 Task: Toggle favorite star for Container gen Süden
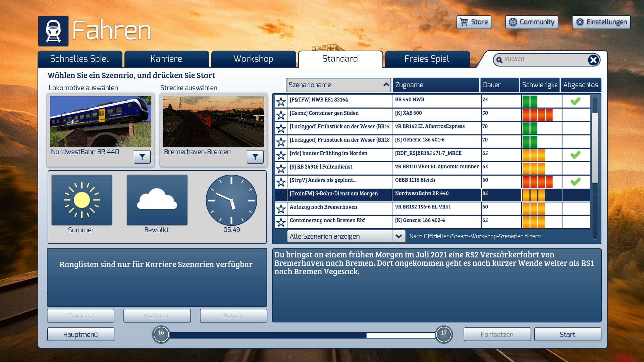tap(281, 115)
